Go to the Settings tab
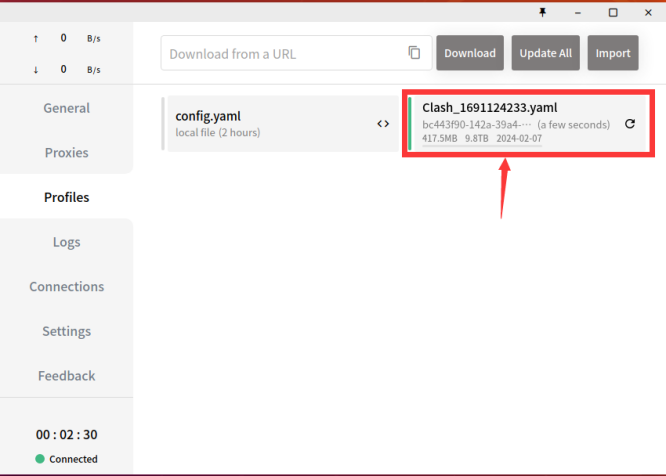The width and height of the screenshot is (666, 476). (x=67, y=331)
